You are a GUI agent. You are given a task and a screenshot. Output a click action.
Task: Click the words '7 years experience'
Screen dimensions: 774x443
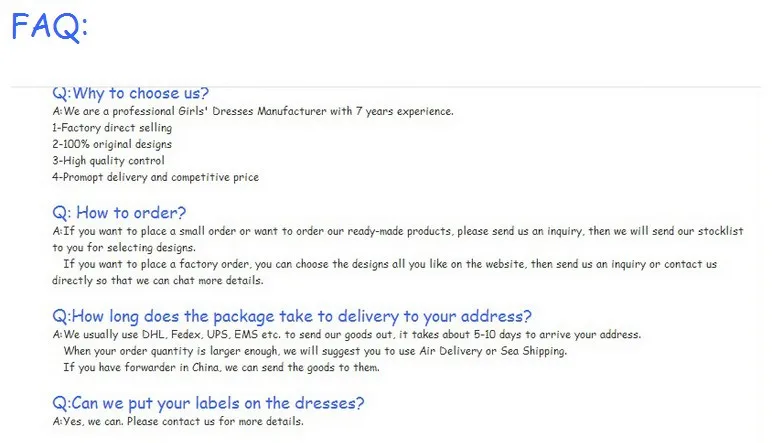(x=404, y=111)
